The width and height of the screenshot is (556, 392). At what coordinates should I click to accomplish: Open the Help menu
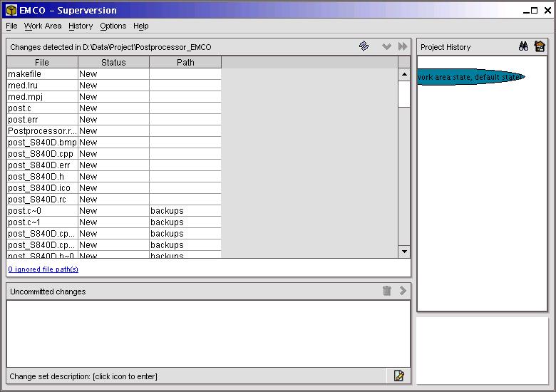[140, 26]
